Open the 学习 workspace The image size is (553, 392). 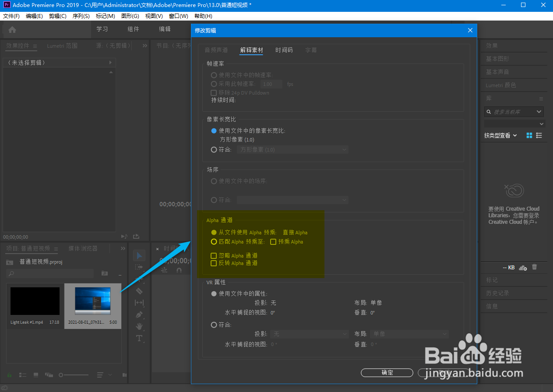tap(102, 29)
